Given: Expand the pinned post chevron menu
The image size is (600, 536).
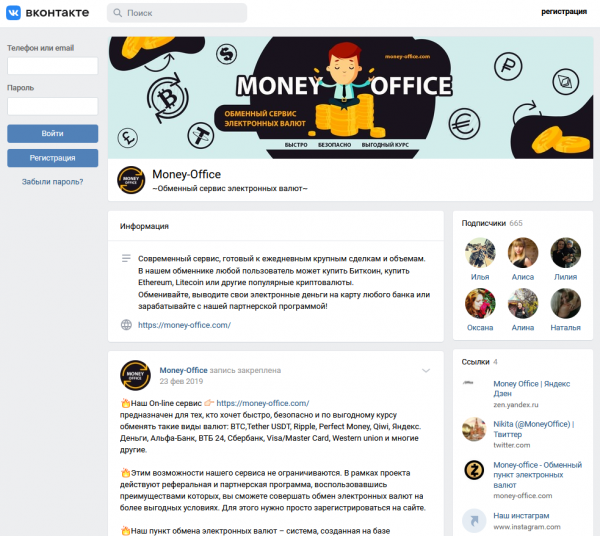Looking at the screenshot, I should (x=426, y=370).
